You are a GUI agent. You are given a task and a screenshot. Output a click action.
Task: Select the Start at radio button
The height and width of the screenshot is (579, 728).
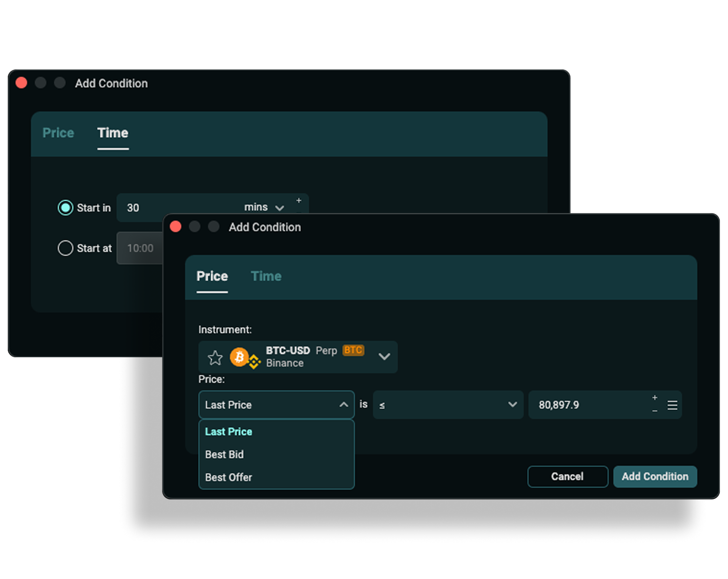tap(66, 248)
